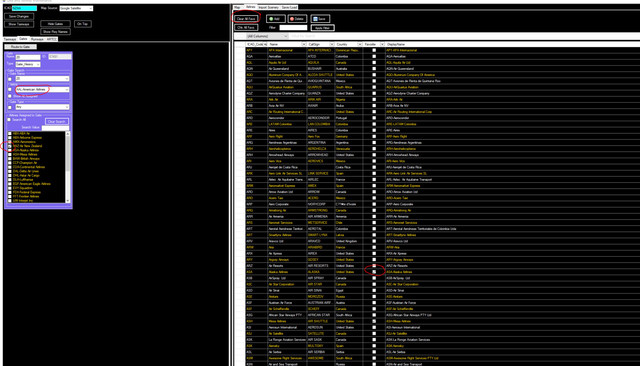Toggle Favorite checkbox for ASA Alaska Airlines row

coord(374,272)
